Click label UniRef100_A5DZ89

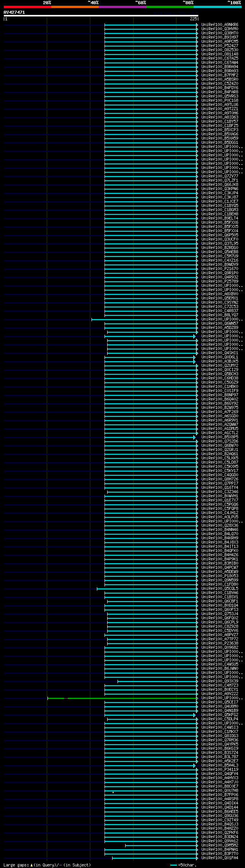pyautogui.click(x=220, y=328)
